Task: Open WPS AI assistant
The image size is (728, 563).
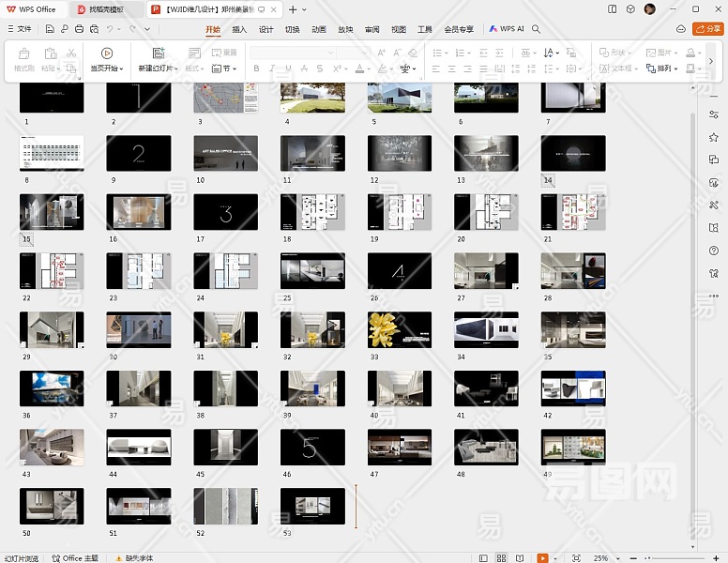Action: 507,29
